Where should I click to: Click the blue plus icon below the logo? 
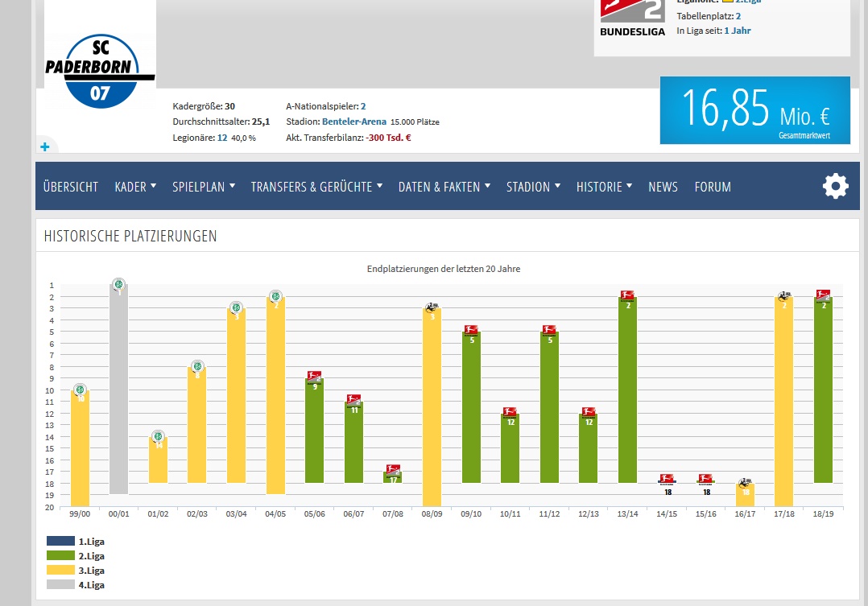[x=45, y=146]
